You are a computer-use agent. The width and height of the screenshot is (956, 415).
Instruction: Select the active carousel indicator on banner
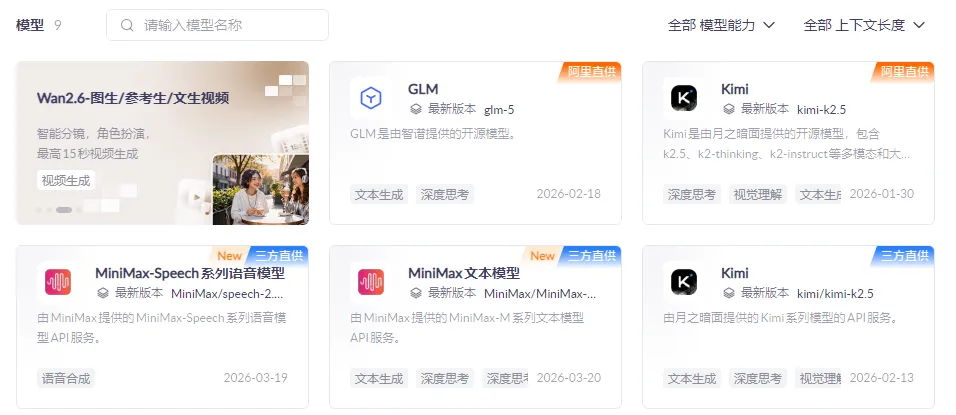64,210
